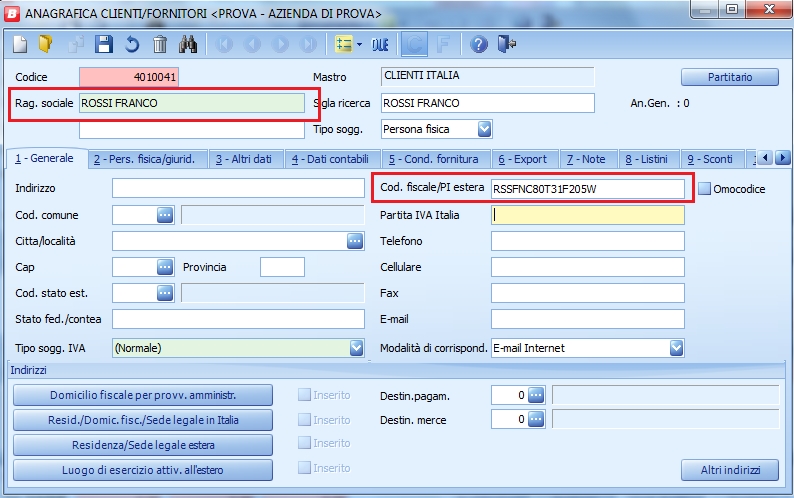Click the green list view toolbar icon
Image resolution: width=794 pixels, height=498 pixels.
tap(343, 45)
